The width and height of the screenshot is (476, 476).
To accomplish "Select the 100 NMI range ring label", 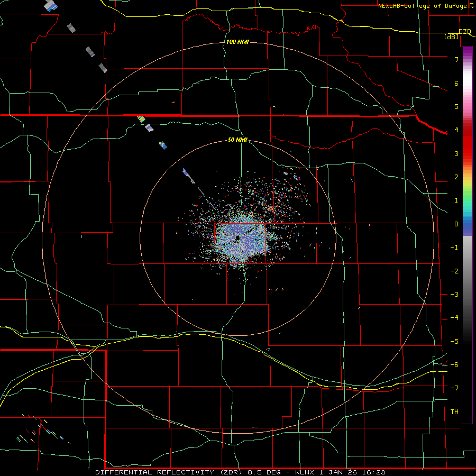I will [x=237, y=42].
